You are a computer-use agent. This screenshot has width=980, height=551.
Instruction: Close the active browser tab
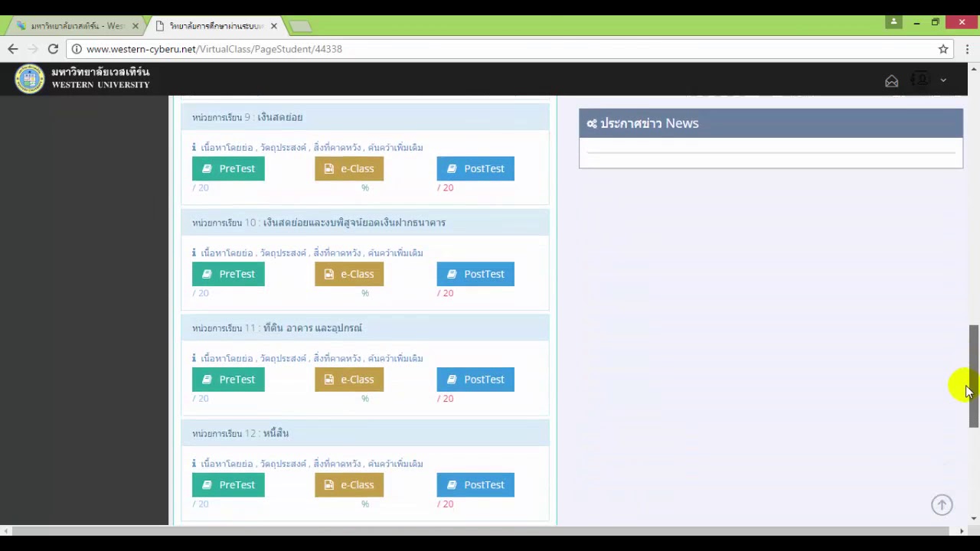pyautogui.click(x=273, y=26)
